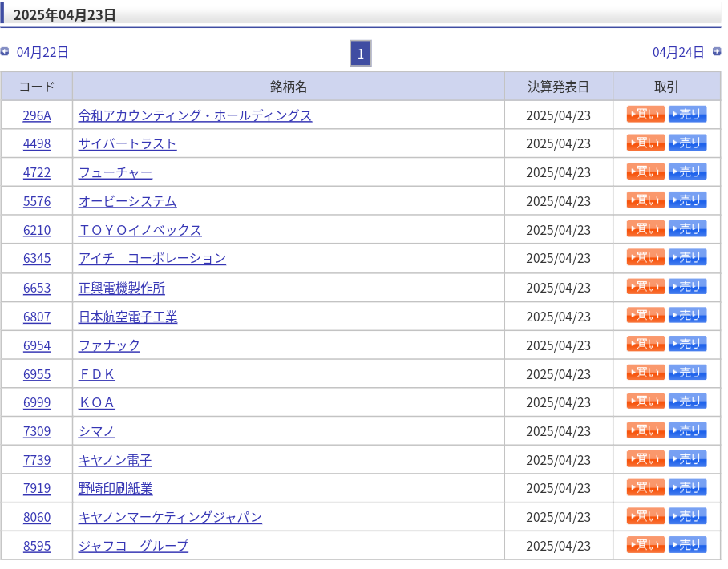Buy シマノ with 買い button
Screen dimensions: 728x569
[645, 430]
